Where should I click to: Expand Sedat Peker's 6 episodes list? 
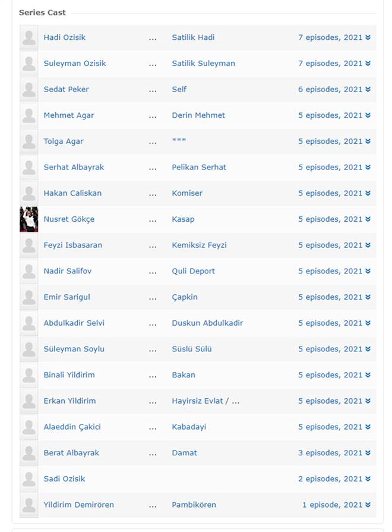pos(334,89)
